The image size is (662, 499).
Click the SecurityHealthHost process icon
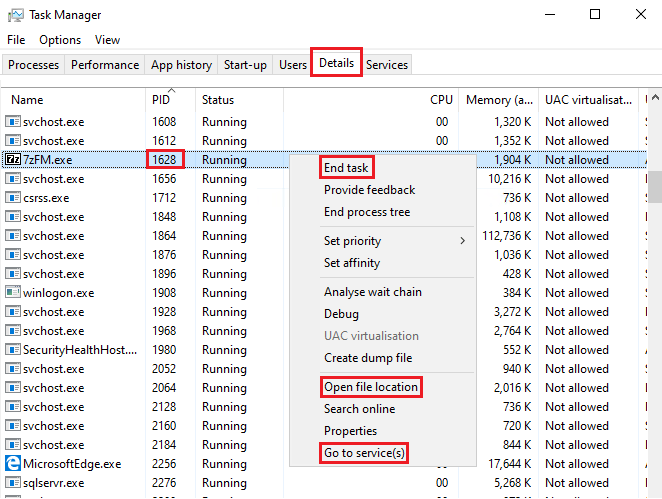tap(13, 350)
